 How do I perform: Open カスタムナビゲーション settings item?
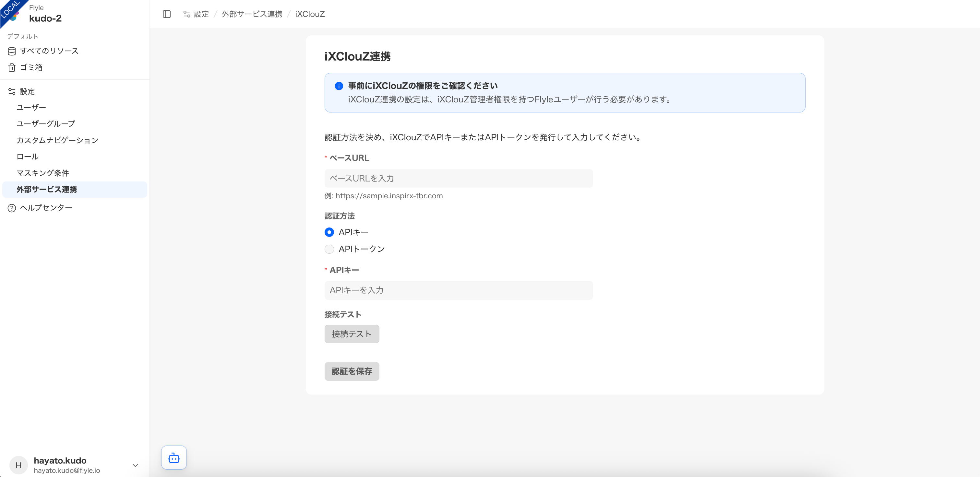(x=57, y=140)
